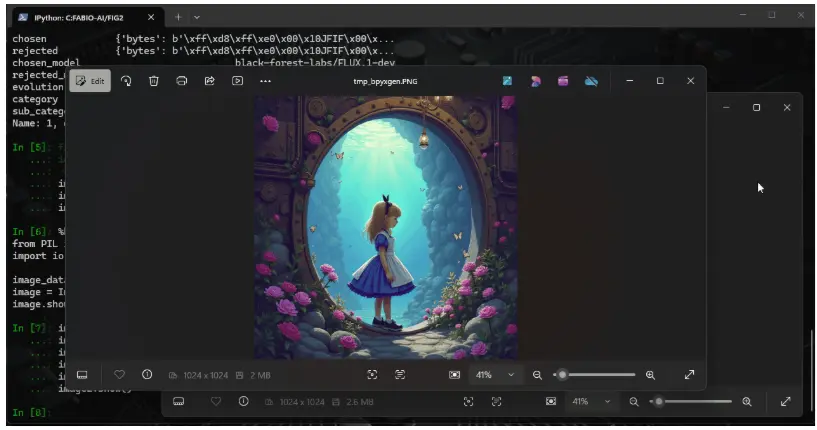This screenshot has height=430, width=817.
Task: Open the three-dots menu beside the slideshow icon
Action: [x=265, y=81]
